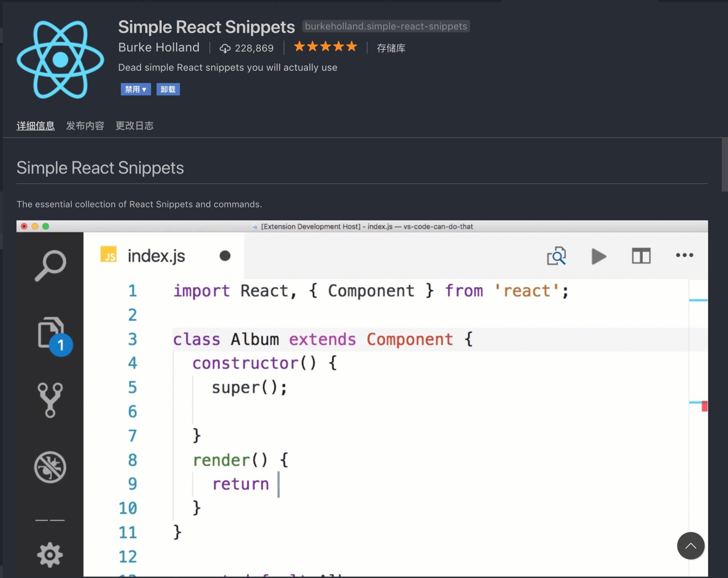Click the text Dead simple React snippets description
This screenshot has width=728, height=578.
point(227,68)
